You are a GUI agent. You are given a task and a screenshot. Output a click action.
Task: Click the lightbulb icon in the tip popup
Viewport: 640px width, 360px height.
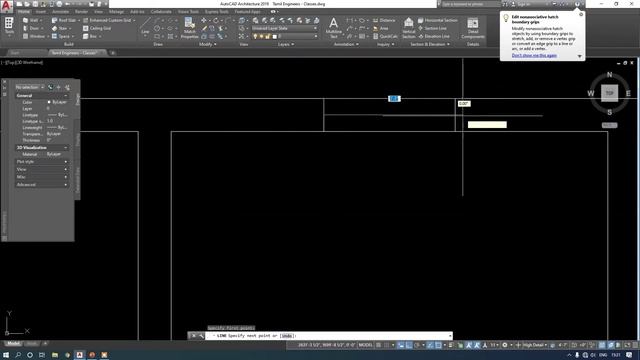point(506,18)
